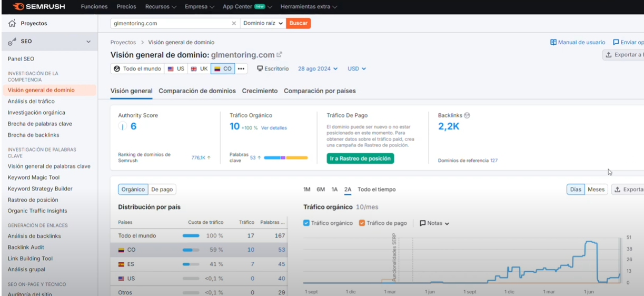The image size is (644, 296).
Task: Open Brecha de palabras clave
Action: pyautogui.click(x=40, y=124)
